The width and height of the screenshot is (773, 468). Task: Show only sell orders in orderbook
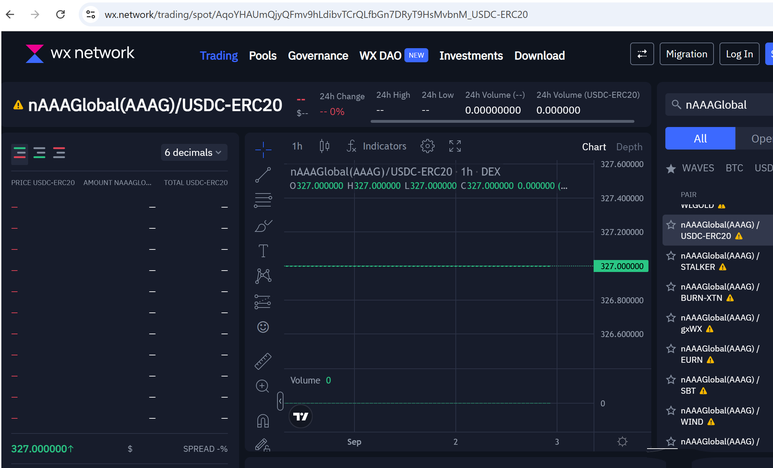click(59, 153)
